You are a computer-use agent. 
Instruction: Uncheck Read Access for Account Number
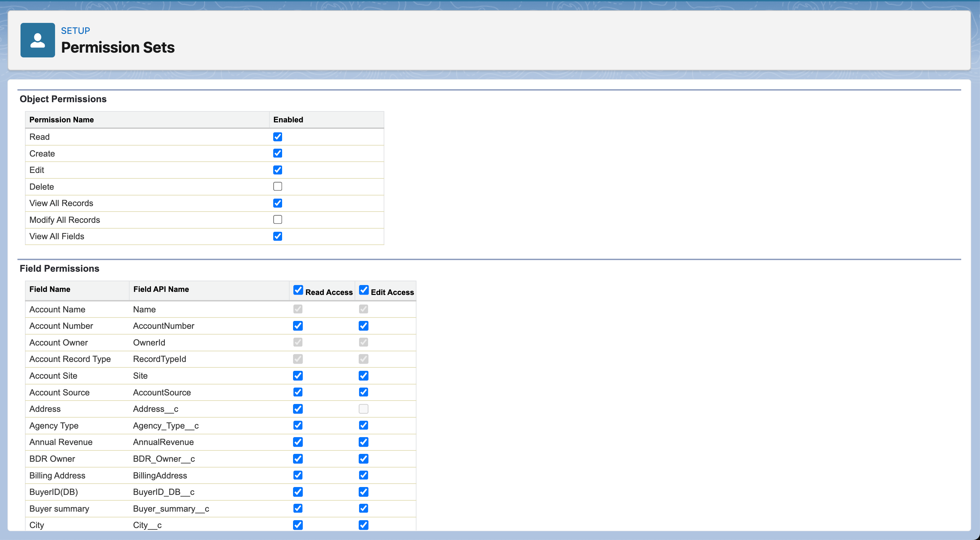tap(298, 326)
